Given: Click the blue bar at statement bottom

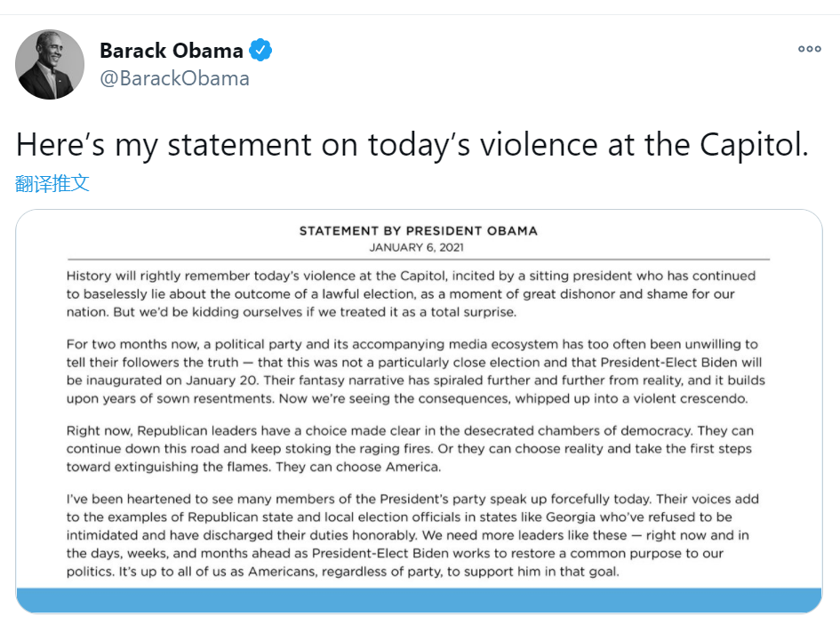Looking at the screenshot, I should 419,600.
